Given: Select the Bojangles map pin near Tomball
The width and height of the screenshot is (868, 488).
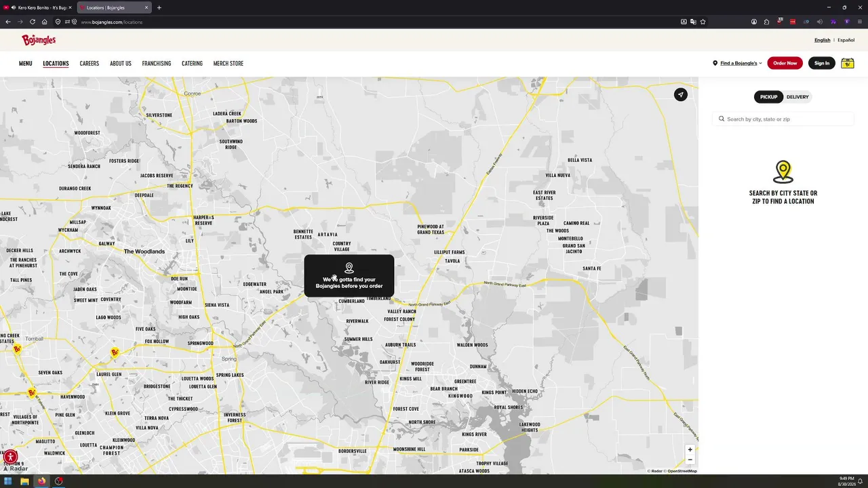Looking at the screenshot, I should coord(17,349).
